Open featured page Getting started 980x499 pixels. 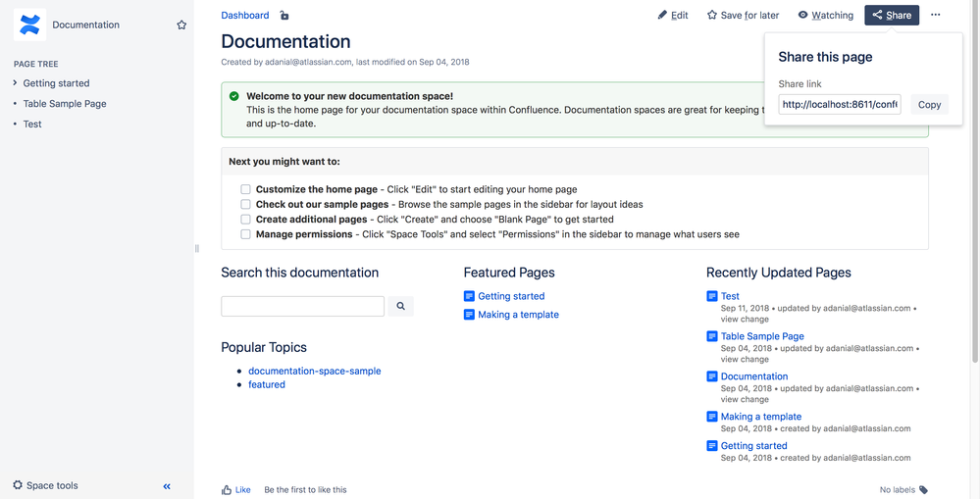click(511, 296)
